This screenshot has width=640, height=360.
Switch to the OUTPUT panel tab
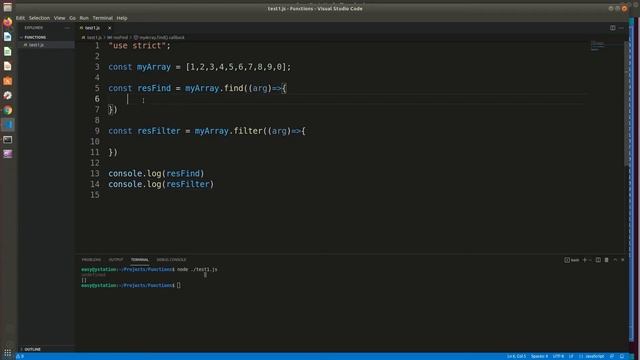pyautogui.click(x=116, y=260)
